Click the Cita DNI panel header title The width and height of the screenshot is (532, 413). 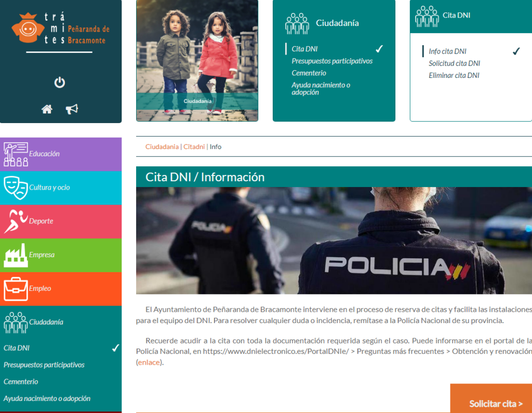pos(456,15)
